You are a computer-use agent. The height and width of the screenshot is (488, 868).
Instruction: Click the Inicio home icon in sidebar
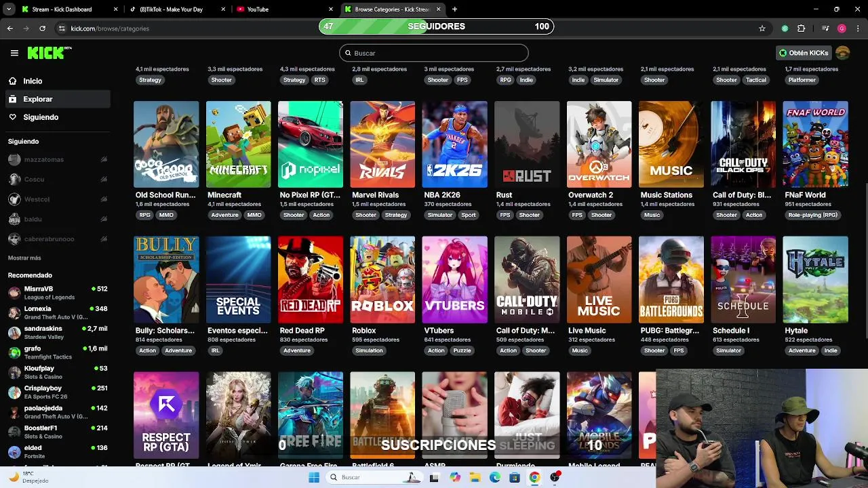point(13,81)
